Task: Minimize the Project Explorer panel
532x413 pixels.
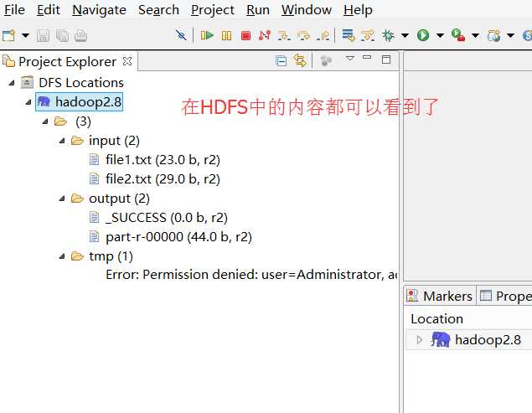Action: point(367,57)
